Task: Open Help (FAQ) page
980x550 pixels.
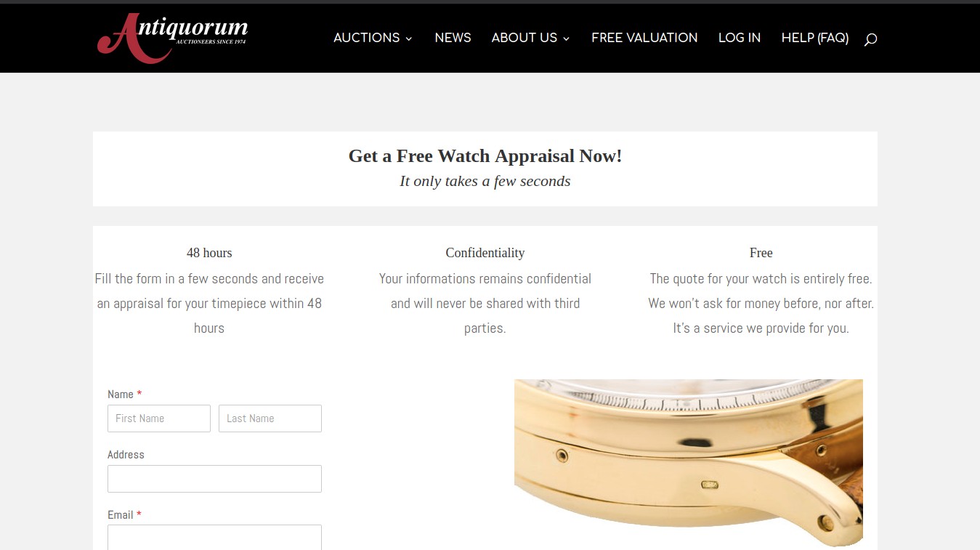Action: tap(815, 38)
